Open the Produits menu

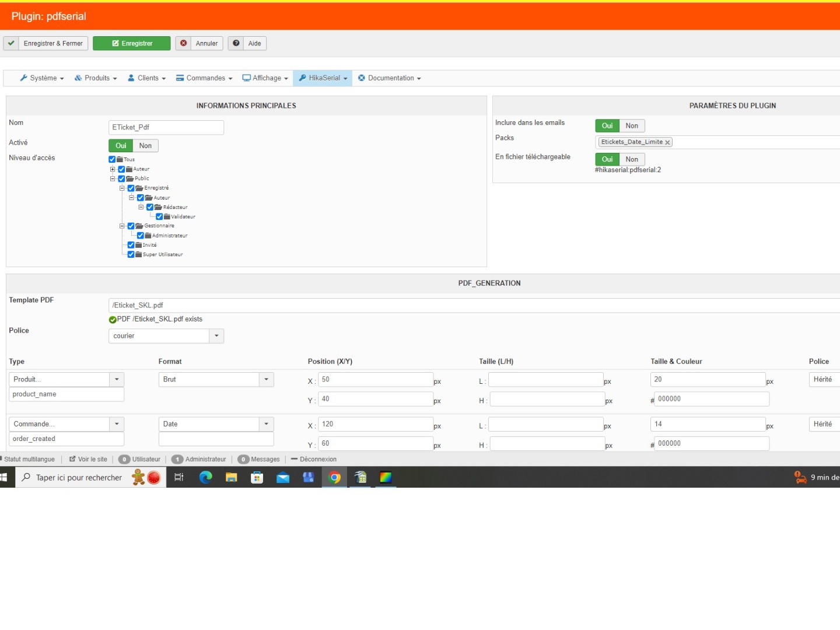[x=96, y=78]
